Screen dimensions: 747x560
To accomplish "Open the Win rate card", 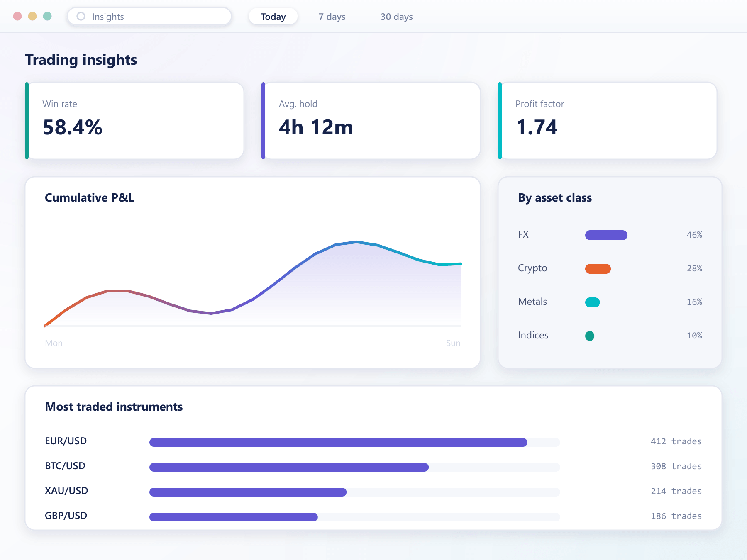I will point(134,121).
